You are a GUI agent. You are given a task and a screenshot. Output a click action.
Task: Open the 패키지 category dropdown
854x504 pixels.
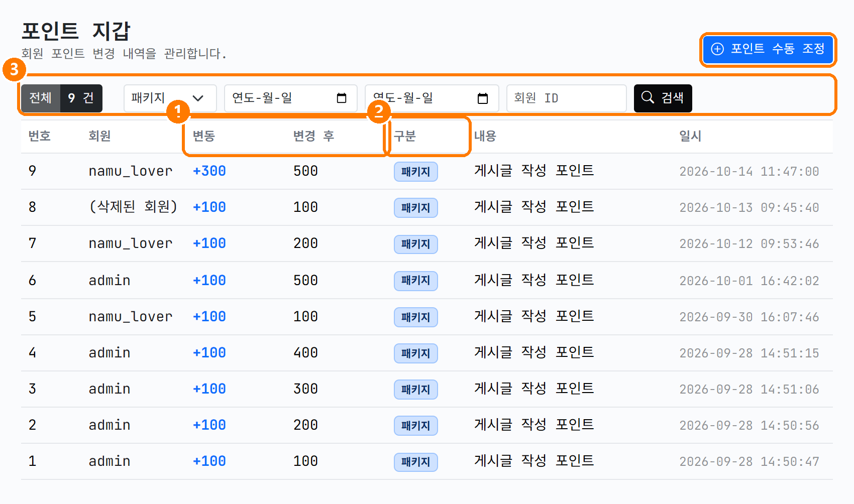click(170, 98)
